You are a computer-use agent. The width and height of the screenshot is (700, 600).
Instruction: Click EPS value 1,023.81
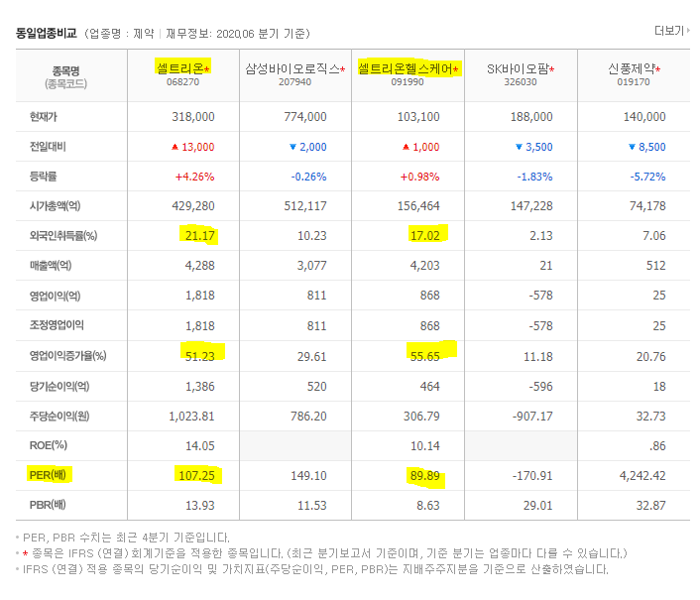(x=191, y=417)
